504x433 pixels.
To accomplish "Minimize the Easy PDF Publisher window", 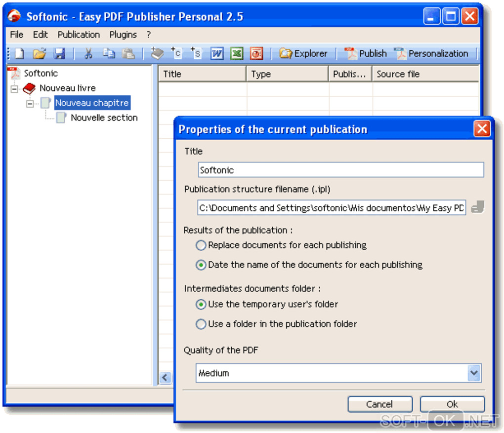I will tap(431, 16).
